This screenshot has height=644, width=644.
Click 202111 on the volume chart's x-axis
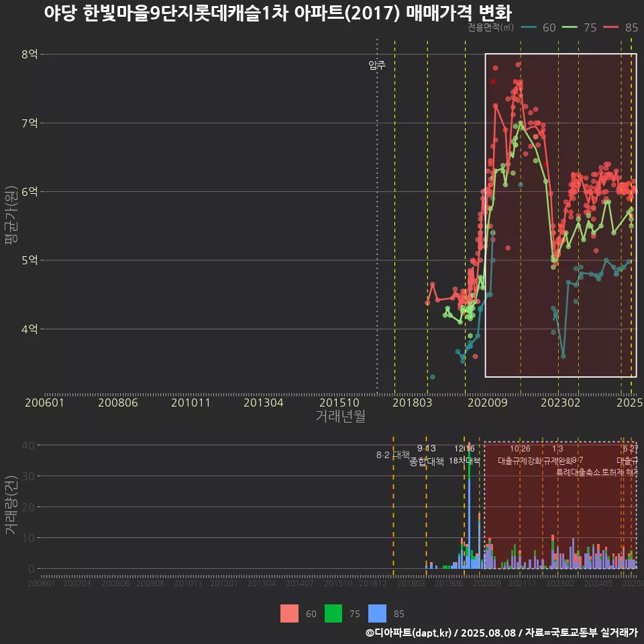[x=523, y=583]
